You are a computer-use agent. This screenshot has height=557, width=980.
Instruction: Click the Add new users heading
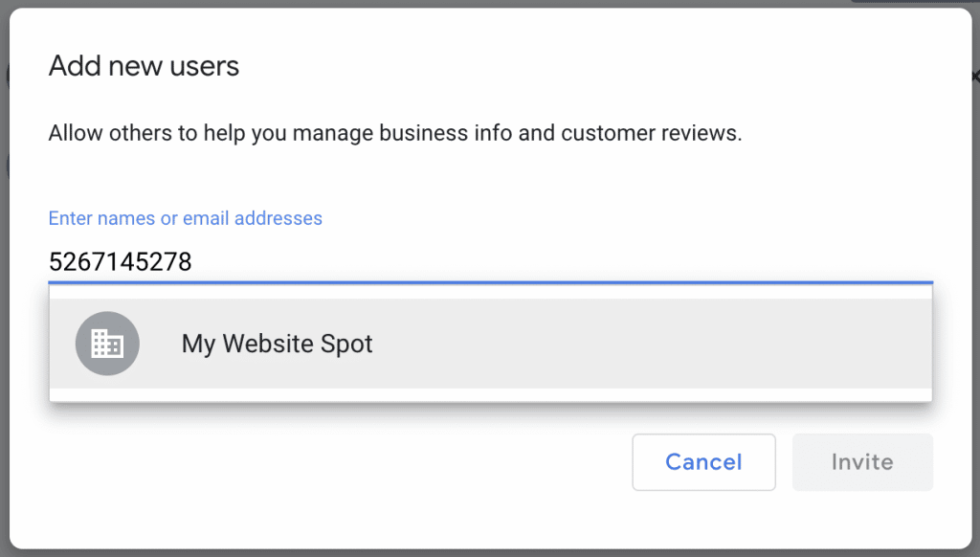[x=144, y=66]
